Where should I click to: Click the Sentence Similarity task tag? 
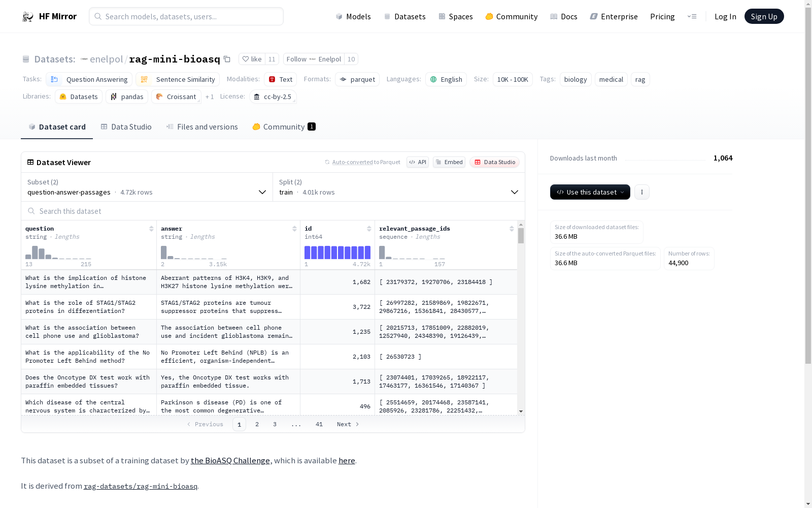click(x=178, y=79)
